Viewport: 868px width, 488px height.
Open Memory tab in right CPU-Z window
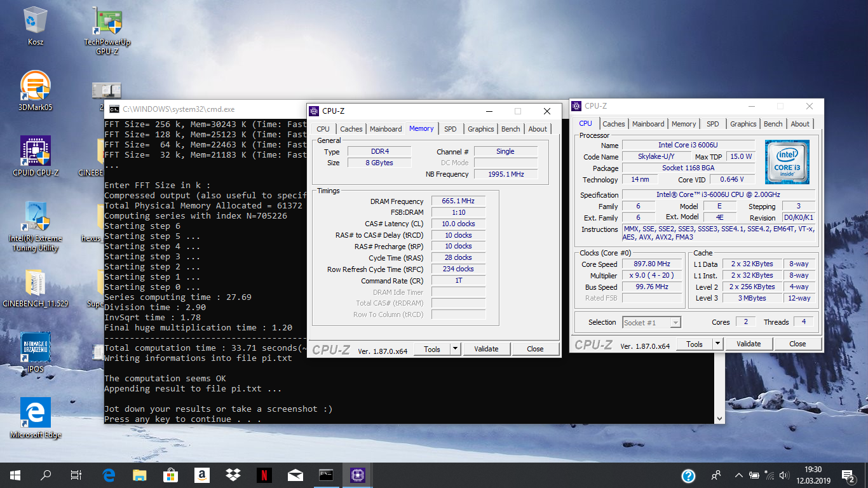click(x=684, y=124)
